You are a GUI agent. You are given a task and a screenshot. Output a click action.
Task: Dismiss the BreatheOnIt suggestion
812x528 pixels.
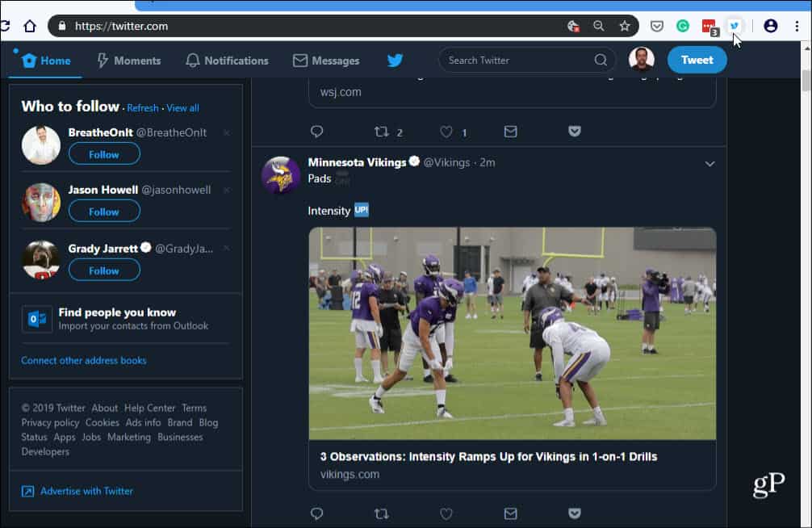(x=226, y=133)
